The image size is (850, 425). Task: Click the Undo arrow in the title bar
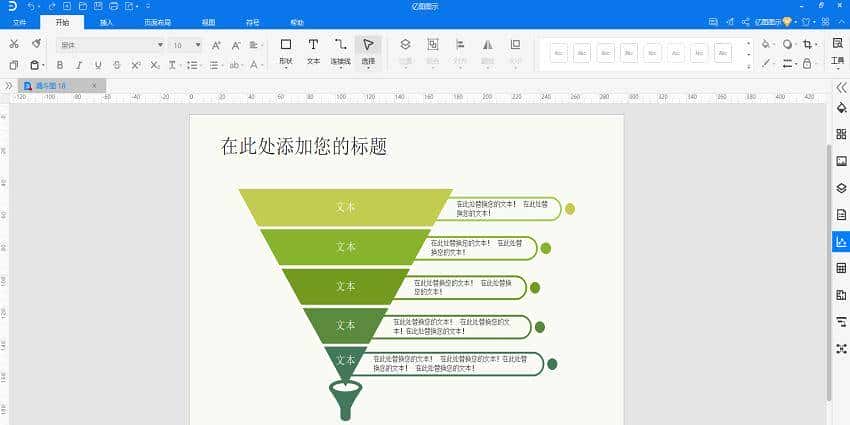pos(31,7)
